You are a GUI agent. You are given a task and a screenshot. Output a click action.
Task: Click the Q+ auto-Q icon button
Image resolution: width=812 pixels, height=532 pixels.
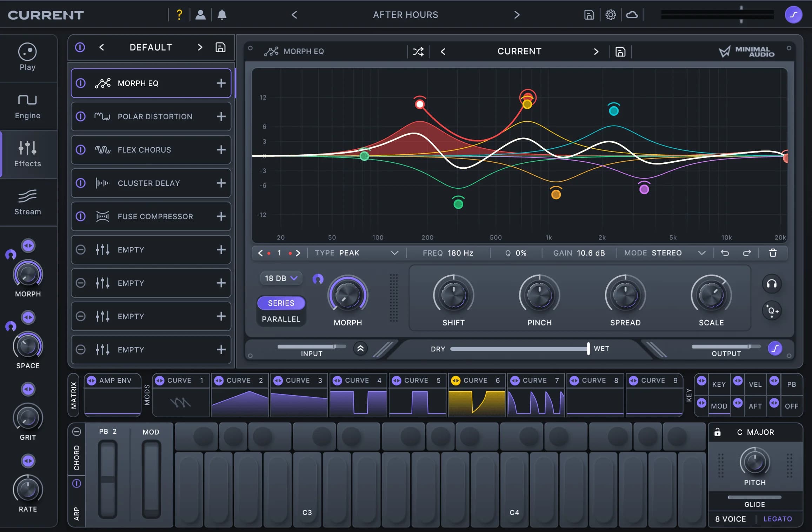coord(772,311)
